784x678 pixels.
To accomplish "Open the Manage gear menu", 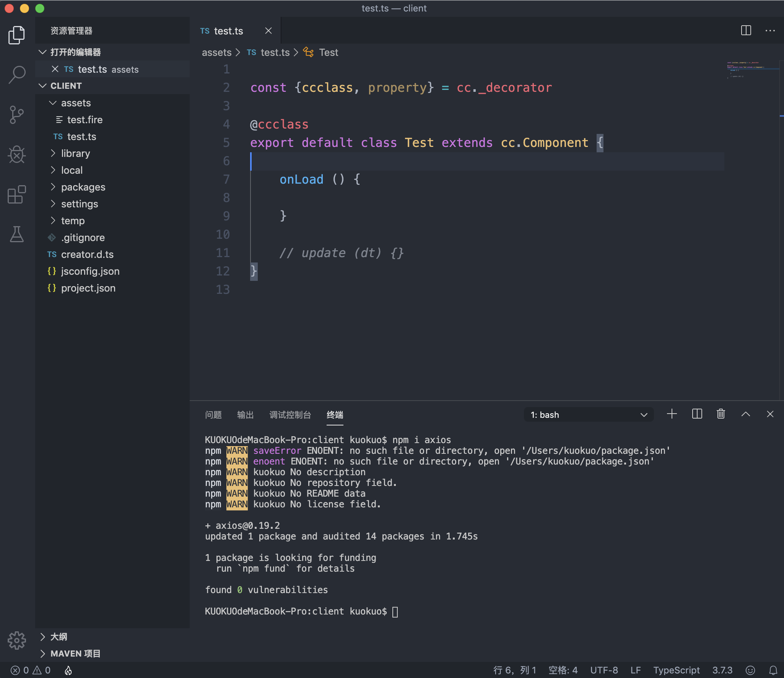I will (17, 640).
